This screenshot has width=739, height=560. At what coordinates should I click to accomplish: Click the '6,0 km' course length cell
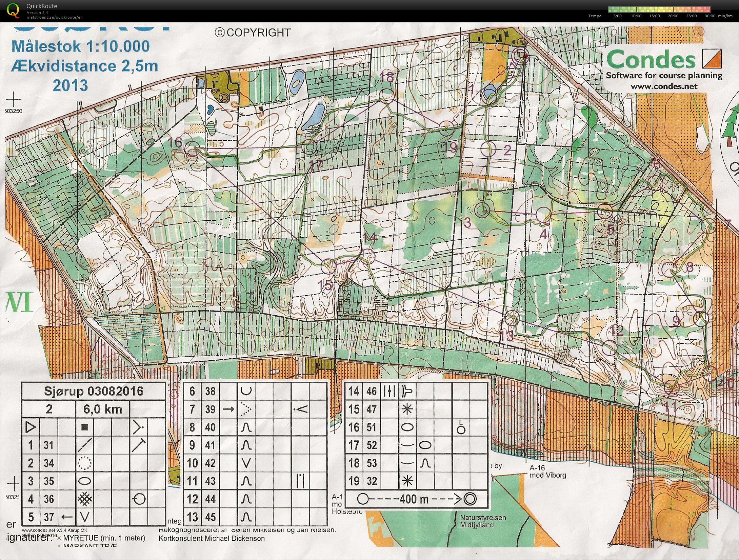[x=103, y=409]
